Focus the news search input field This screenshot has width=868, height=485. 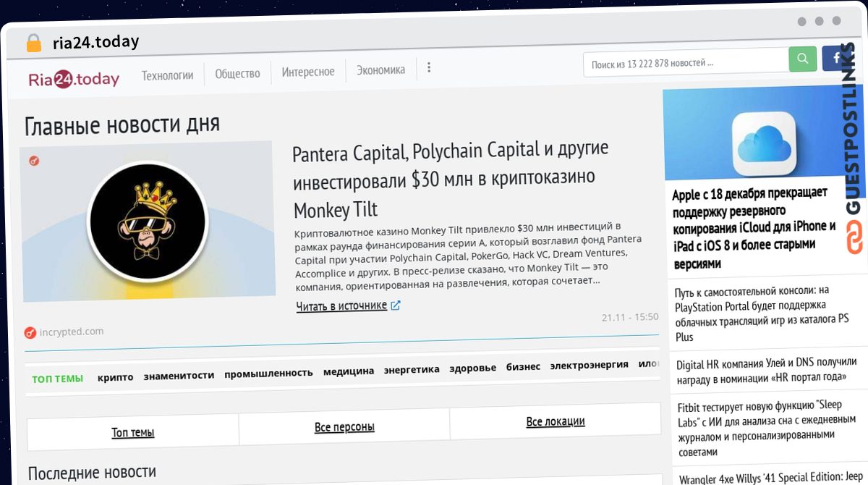(686, 63)
